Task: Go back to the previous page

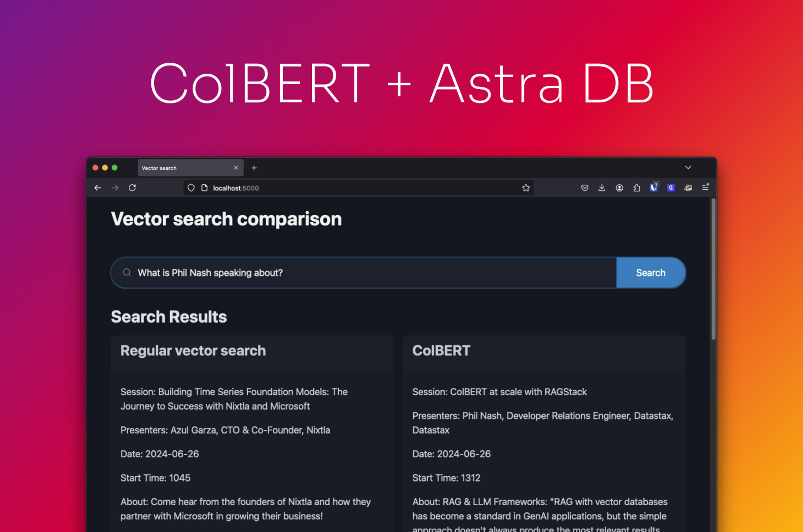Action: [98, 188]
